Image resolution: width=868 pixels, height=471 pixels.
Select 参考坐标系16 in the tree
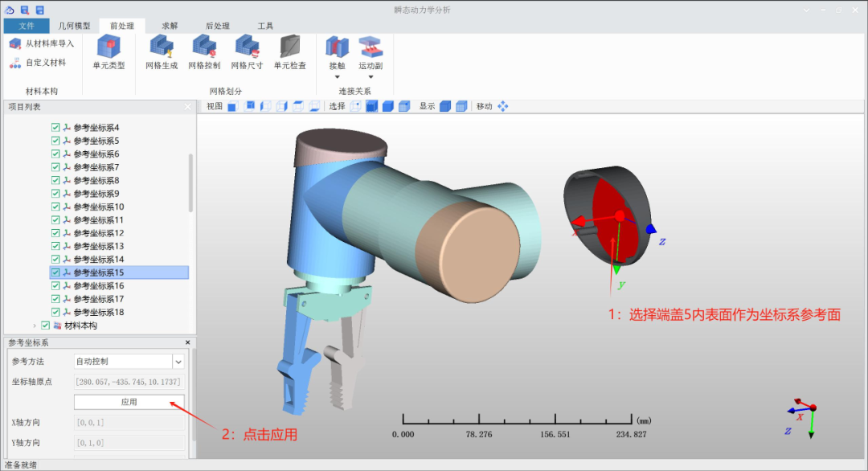point(99,285)
